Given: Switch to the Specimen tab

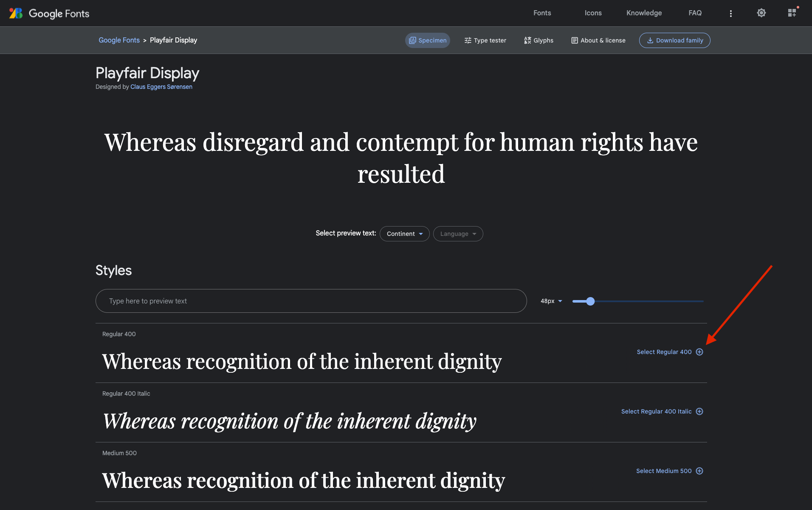Looking at the screenshot, I should [x=428, y=40].
